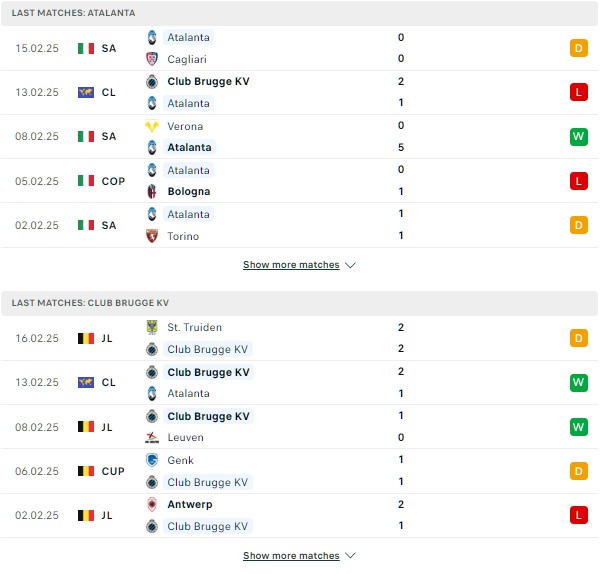Click the Genk club crest
This screenshot has height=574, width=601.
pyautogui.click(x=152, y=460)
